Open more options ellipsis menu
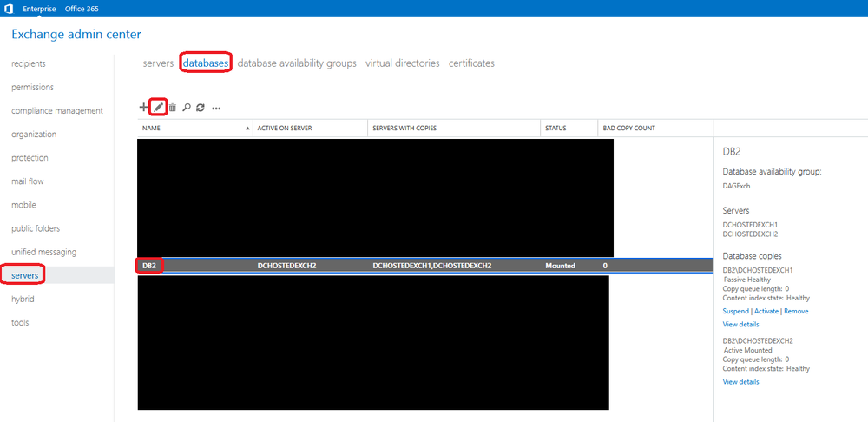The width and height of the screenshot is (868, 422). click(216, 109)
